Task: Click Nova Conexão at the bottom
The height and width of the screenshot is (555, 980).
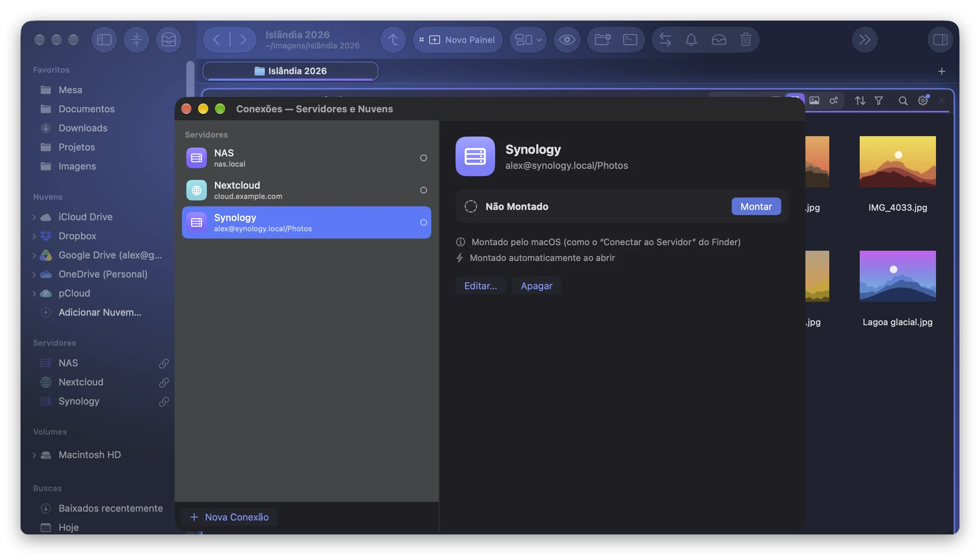Action: tap(229, 517)
